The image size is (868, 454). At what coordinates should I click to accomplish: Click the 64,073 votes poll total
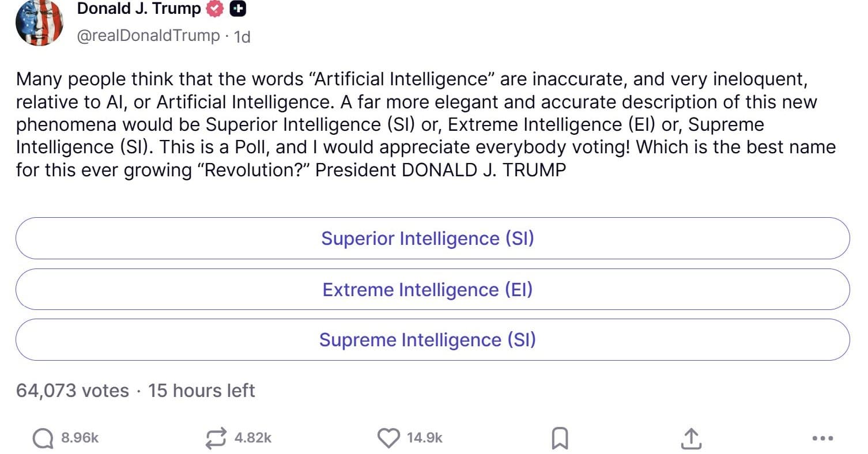(x=73, y=391)
